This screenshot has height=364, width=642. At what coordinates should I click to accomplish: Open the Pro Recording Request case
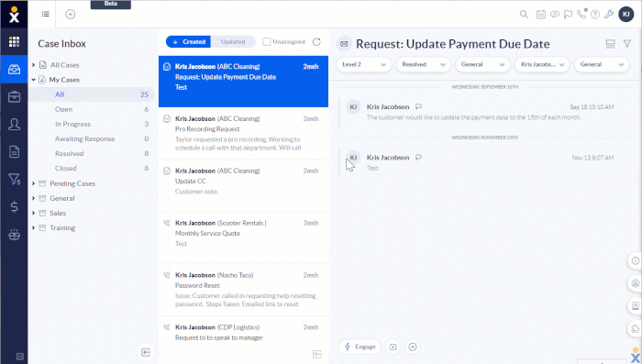pos(243,134)
